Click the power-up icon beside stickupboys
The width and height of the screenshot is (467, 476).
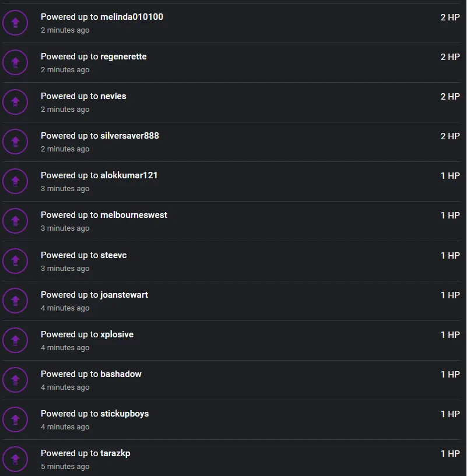tap(15, 419)
